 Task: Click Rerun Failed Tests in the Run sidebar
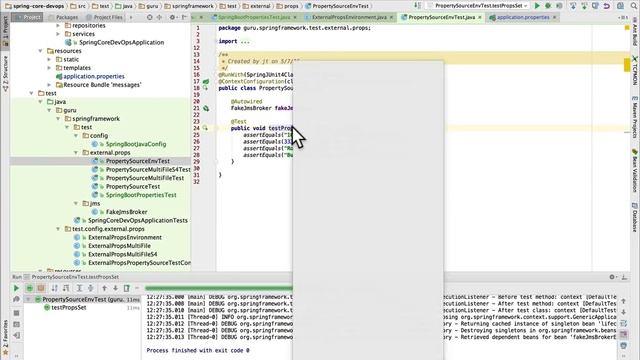[16, 300]
